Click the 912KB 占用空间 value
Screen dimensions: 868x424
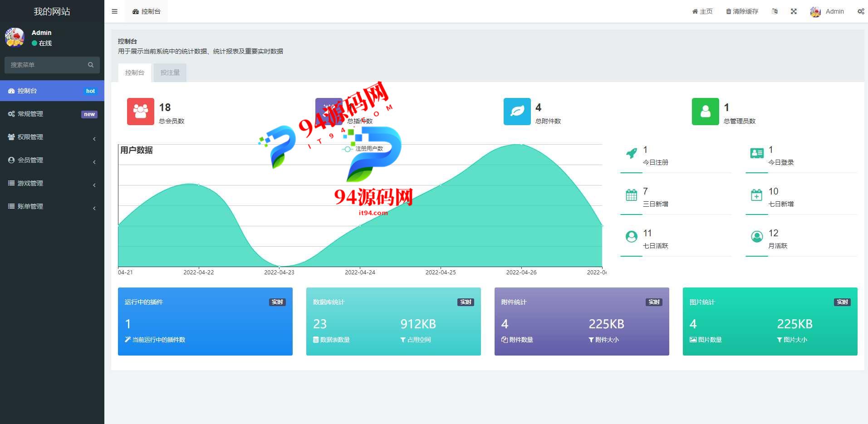pos(418,324)
